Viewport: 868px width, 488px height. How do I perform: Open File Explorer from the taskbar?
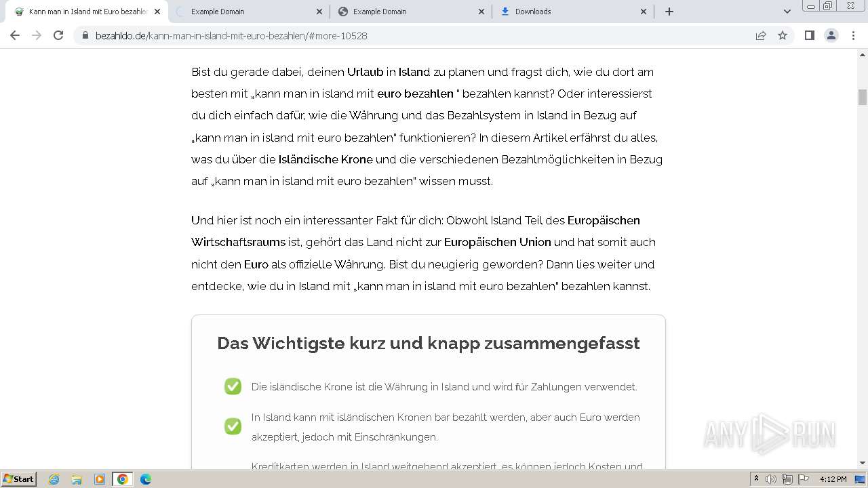77,479
